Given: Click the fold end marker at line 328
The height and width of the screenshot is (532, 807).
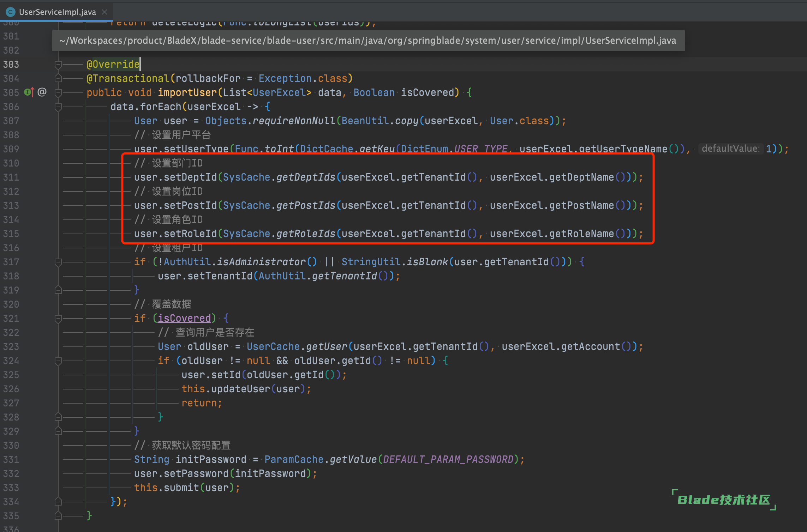Looking at the screenshot, I should point(58,417).
